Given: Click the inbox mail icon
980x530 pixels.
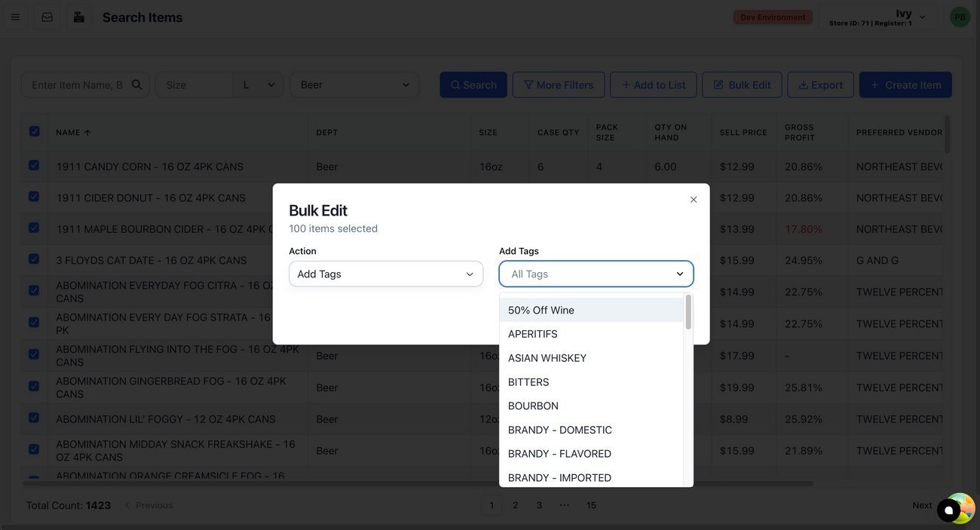Looking at the screenshot, I should point(47,17).
